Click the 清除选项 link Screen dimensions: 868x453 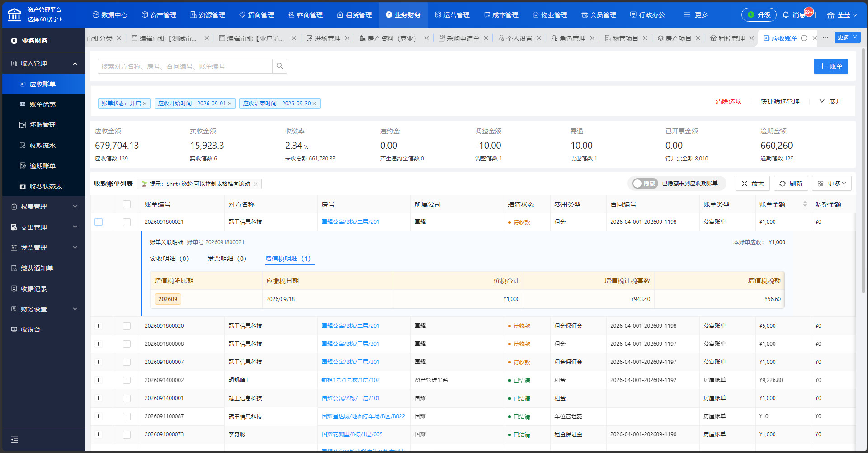[728, 101]
